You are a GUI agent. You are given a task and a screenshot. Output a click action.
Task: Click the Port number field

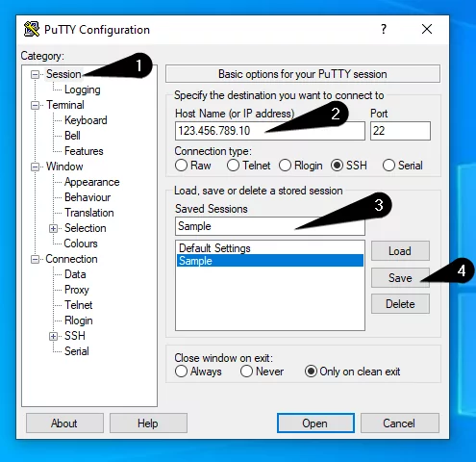click(400, 131)
